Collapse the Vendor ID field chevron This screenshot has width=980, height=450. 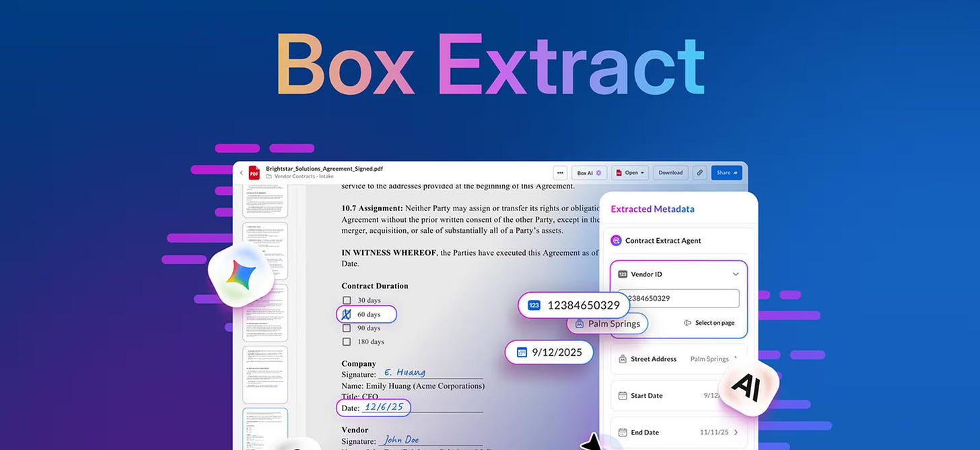736,274
